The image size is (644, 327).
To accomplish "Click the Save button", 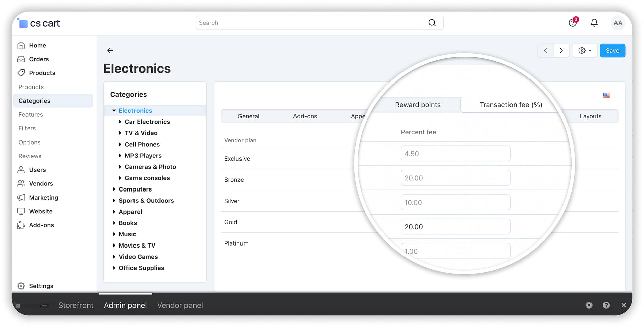I will click(x=612, y=51).
